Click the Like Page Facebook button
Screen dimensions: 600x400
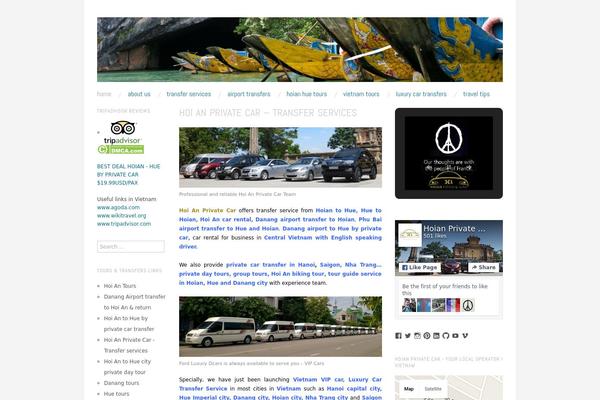420,267
